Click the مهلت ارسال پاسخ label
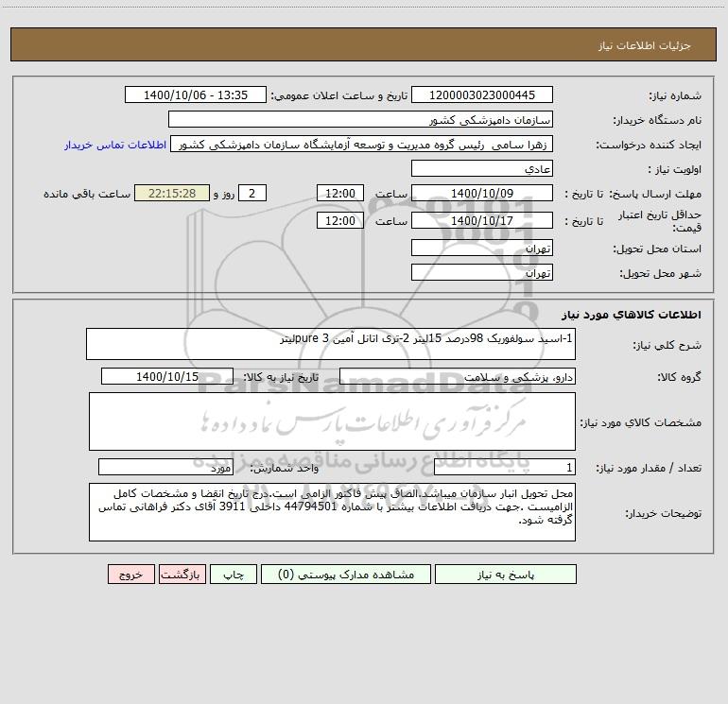The image size is (728, 704). pos(655,194)
